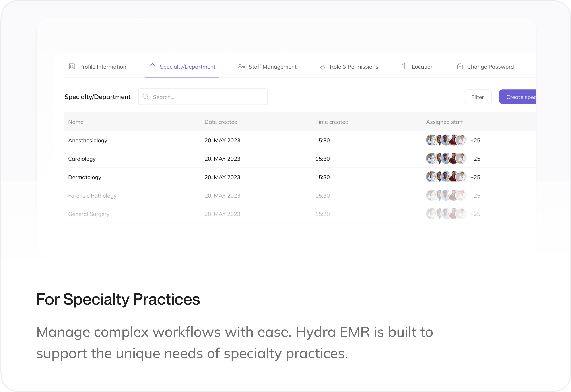The height and width of the screenshot is (392, 571).
Task: Click the Location building icon
Action: 404,67
